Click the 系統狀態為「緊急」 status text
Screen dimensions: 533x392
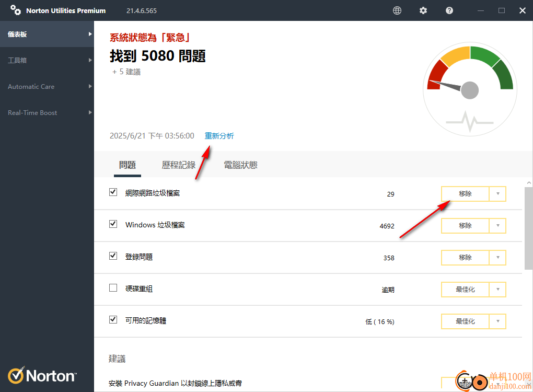tap(149, 38)
